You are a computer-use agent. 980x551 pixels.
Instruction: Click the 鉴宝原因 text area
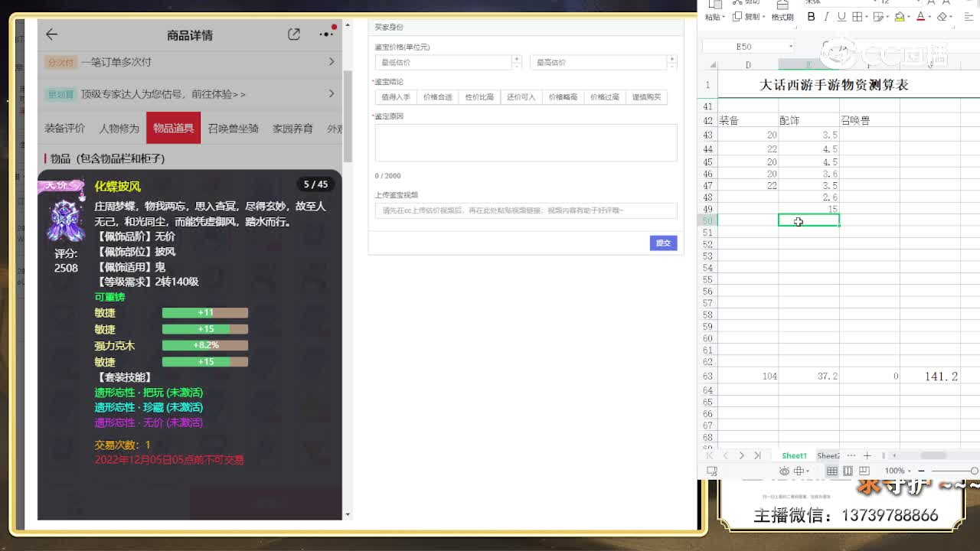526,142
